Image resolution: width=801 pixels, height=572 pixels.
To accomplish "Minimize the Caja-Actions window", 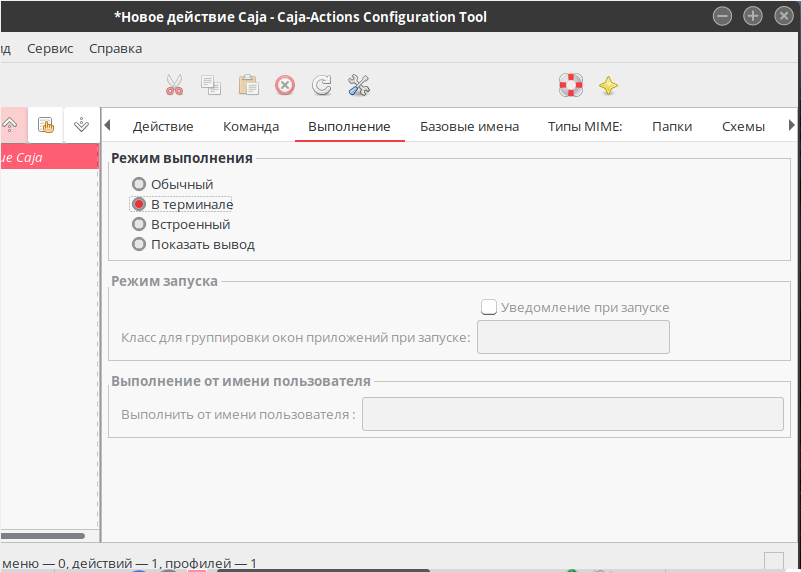I will tap(722, 16).
